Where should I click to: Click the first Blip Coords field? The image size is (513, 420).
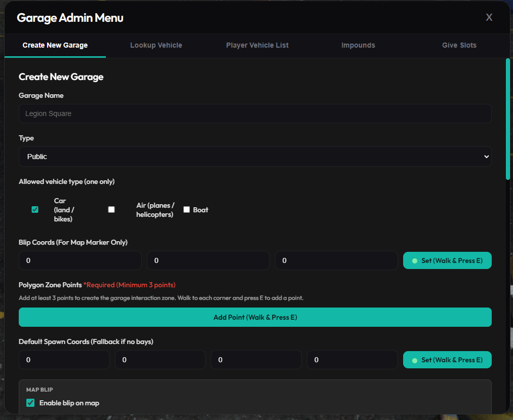[80, 260]
